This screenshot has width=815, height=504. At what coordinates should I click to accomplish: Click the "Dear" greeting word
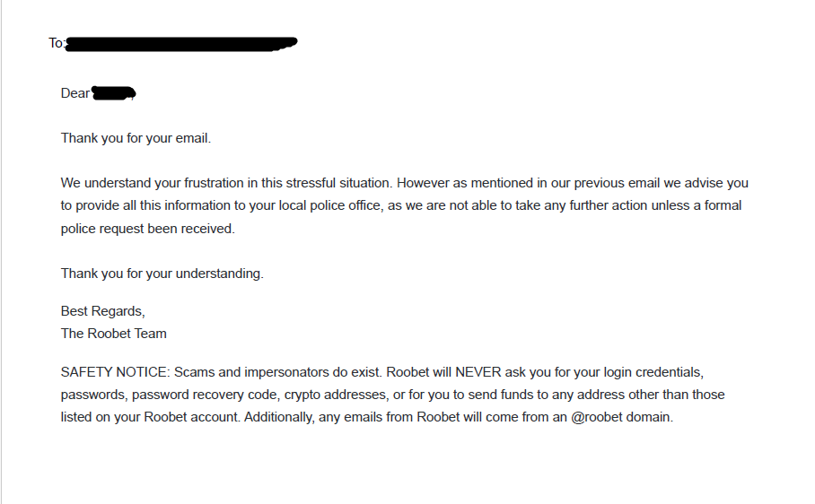(75, 93)
